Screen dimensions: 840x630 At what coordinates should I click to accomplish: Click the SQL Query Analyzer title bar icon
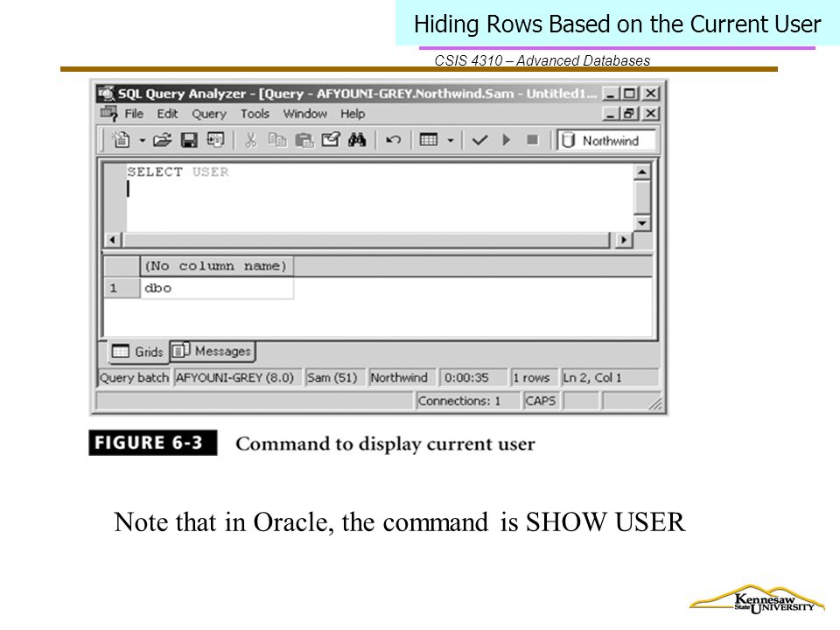pos(107,94)
